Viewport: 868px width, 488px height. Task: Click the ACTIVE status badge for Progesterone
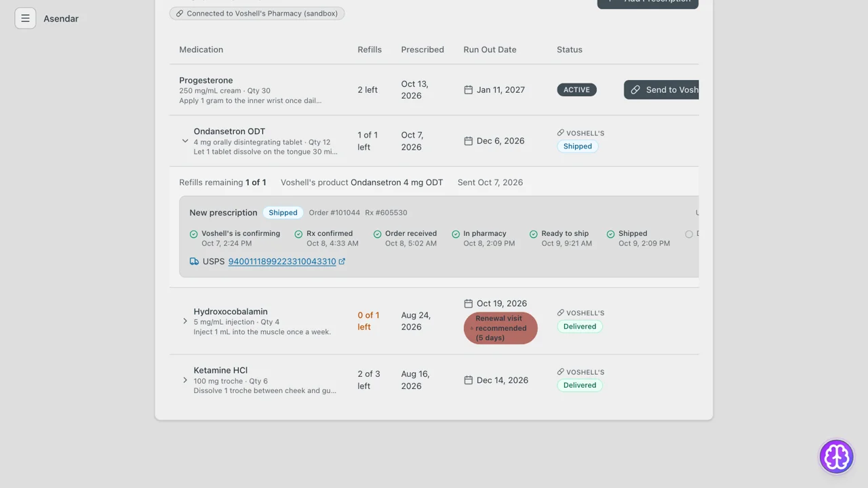point(576,89)
